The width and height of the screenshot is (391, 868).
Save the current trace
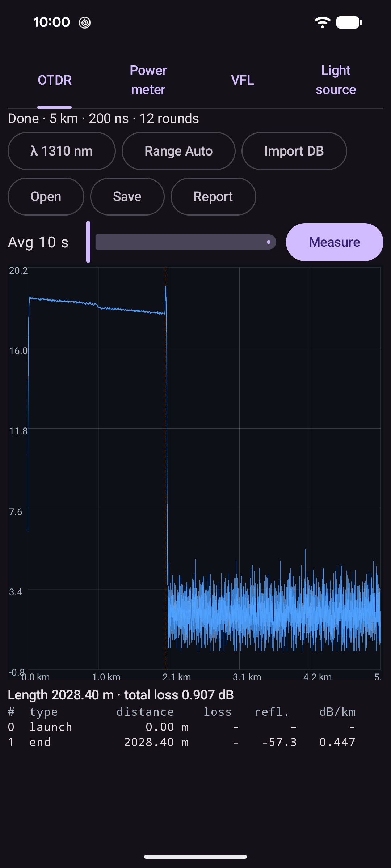click(127, 197)
